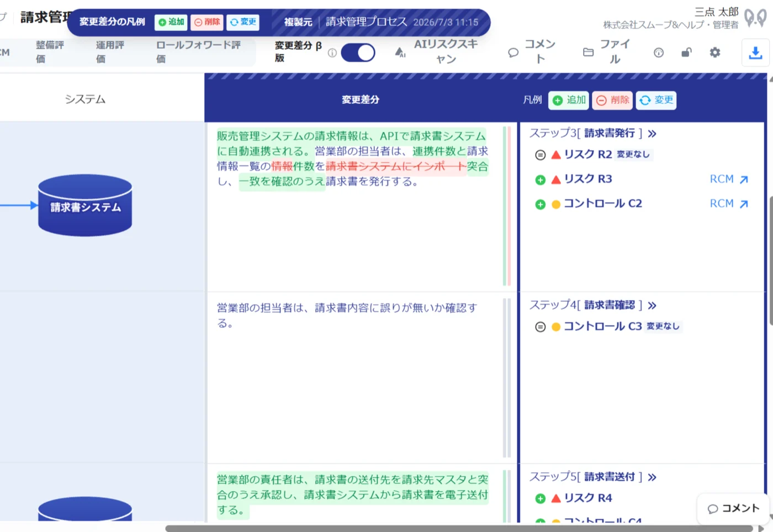Open settings via the gear icon
Viewport: 773px width, 532px height.
point(715,52)
